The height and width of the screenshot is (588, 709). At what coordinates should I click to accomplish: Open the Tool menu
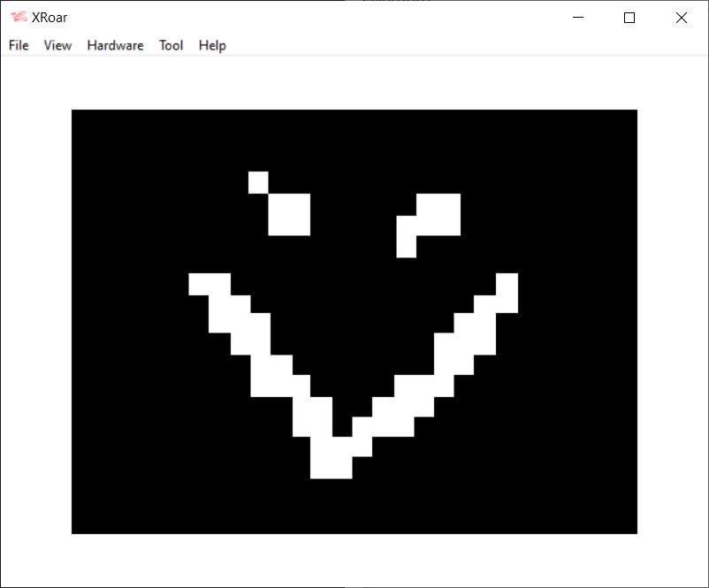pos(171,45)
